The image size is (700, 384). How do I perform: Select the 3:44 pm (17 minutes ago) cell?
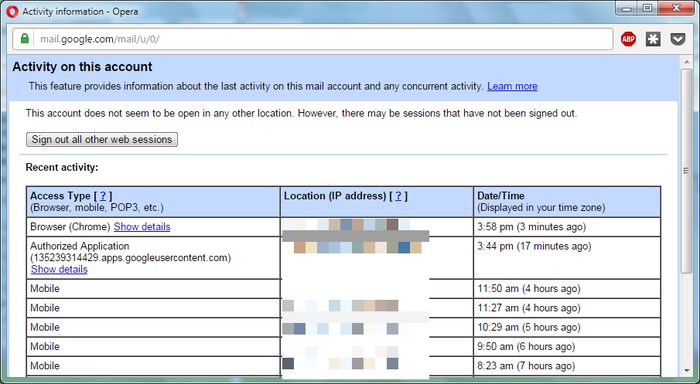click(x=567, y=258)
